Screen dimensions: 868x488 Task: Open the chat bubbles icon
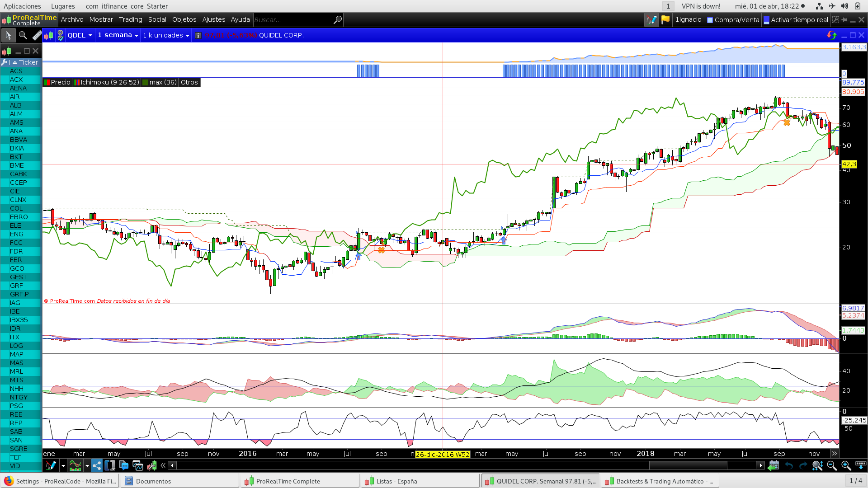point(124,465)
